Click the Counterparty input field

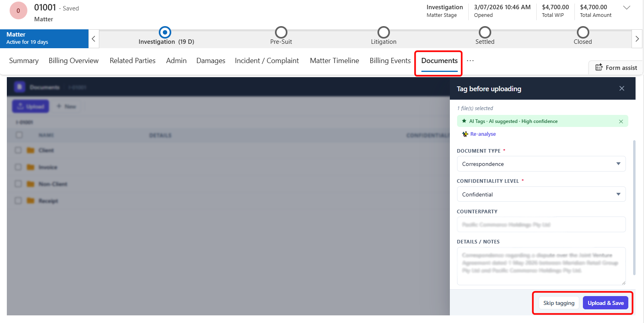pyautogui.click(x=541, y=225)
